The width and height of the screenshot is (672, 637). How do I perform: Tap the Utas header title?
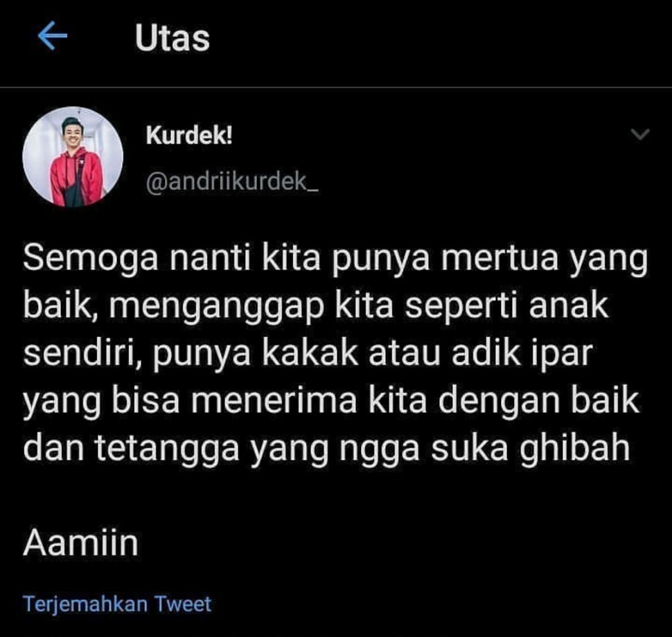point(173,38)
